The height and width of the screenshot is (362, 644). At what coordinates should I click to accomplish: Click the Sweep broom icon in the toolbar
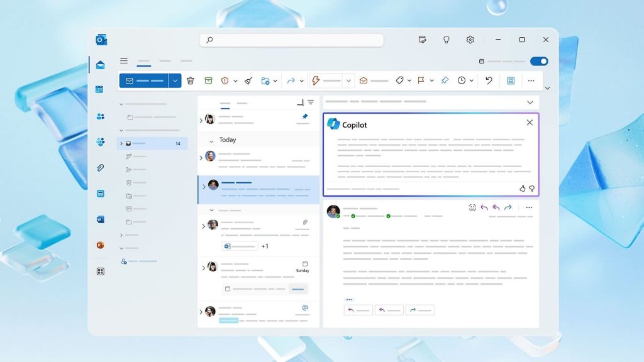point(248,80)
